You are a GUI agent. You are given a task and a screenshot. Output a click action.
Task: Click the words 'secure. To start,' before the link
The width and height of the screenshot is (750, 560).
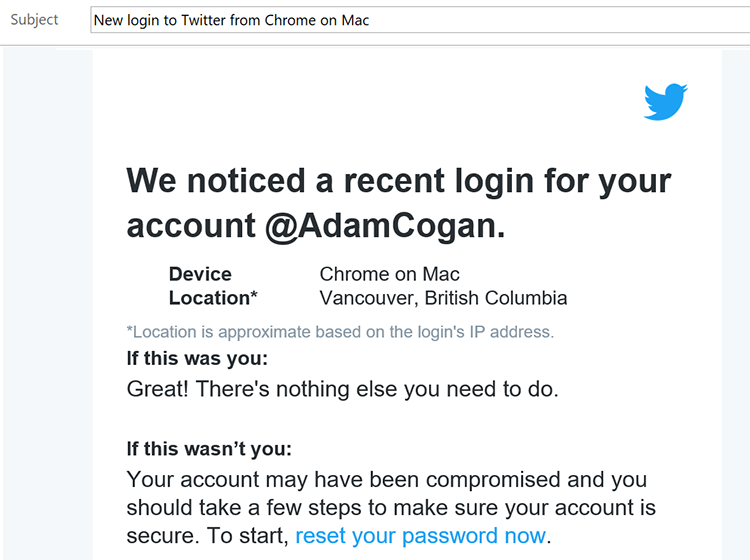click(208, 535)
